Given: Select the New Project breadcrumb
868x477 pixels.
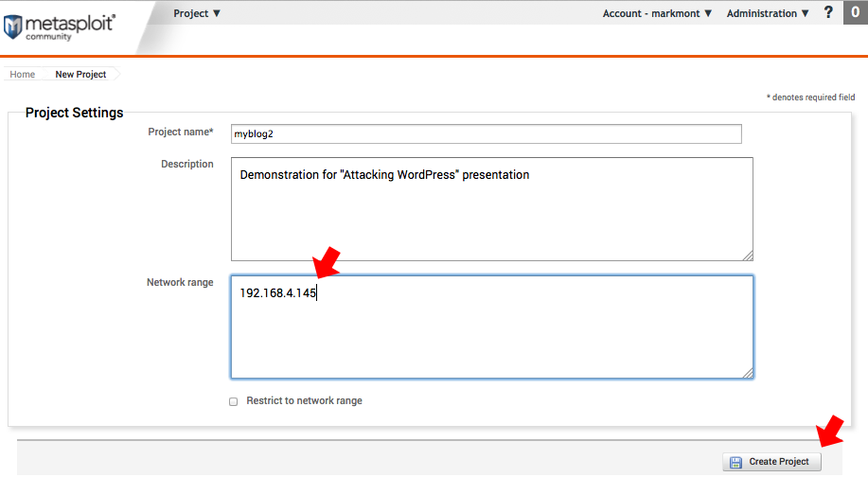Looking at the screenshot, I should (x=80, y=74).
